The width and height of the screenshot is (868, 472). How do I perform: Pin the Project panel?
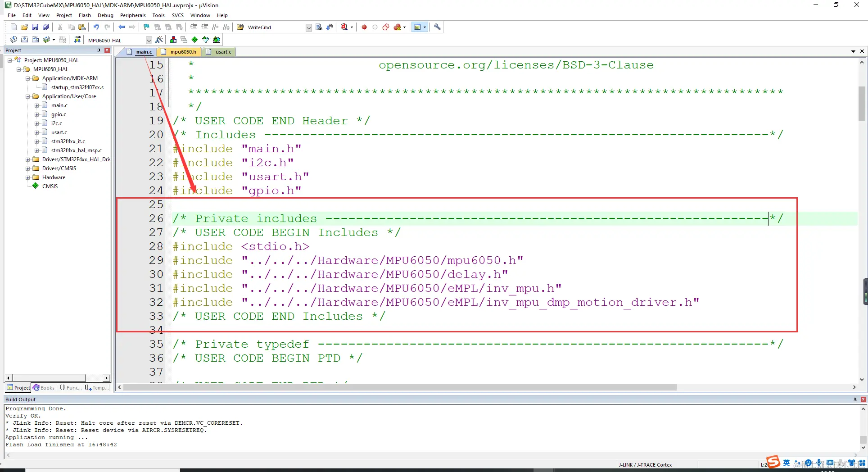click(x=99, y=50)
